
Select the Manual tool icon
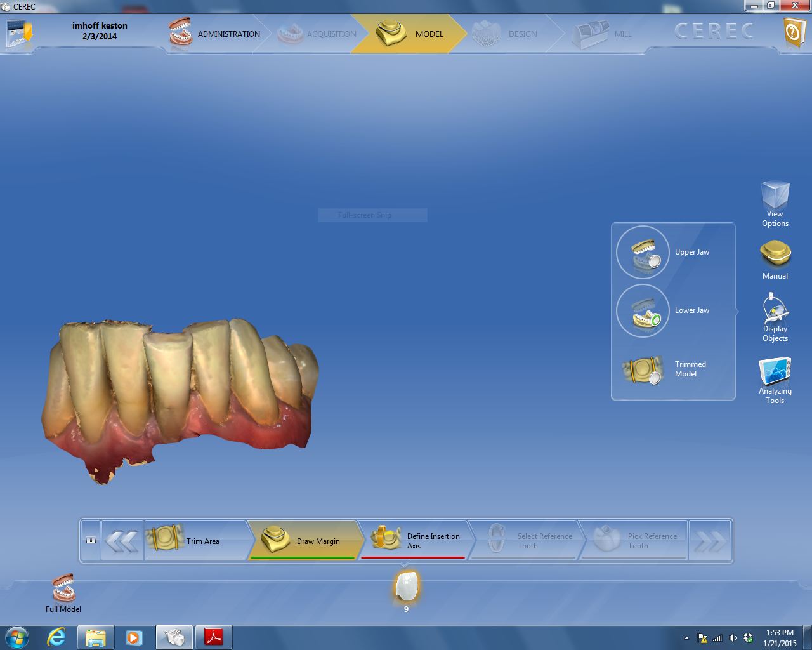[x=775, y=255]
